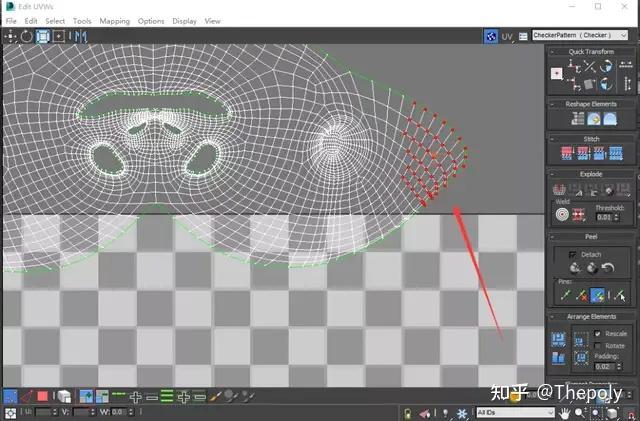Screen dimensions: 640x421
Task: Open the All IDs material dropdown
Action: (x=516, y=413)
